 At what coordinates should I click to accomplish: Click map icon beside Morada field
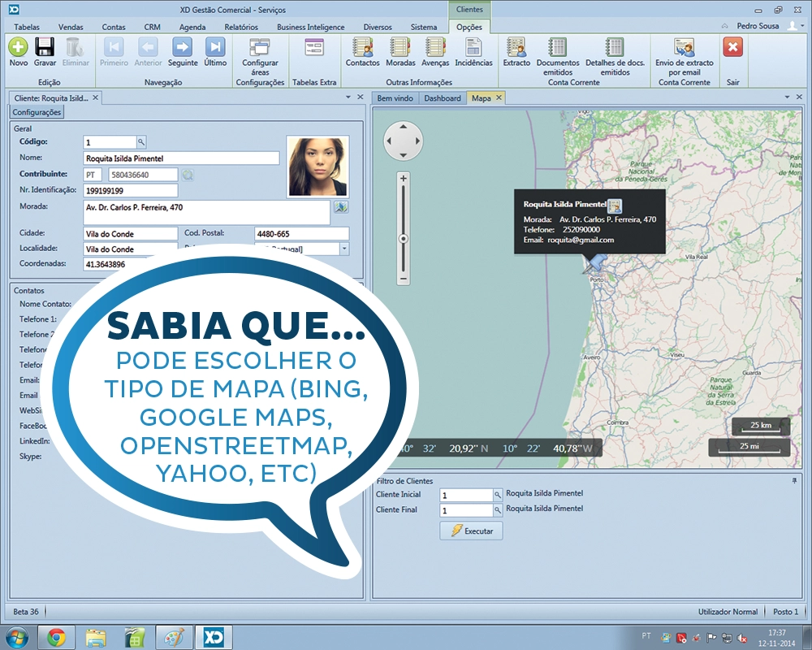pos(340,207)
